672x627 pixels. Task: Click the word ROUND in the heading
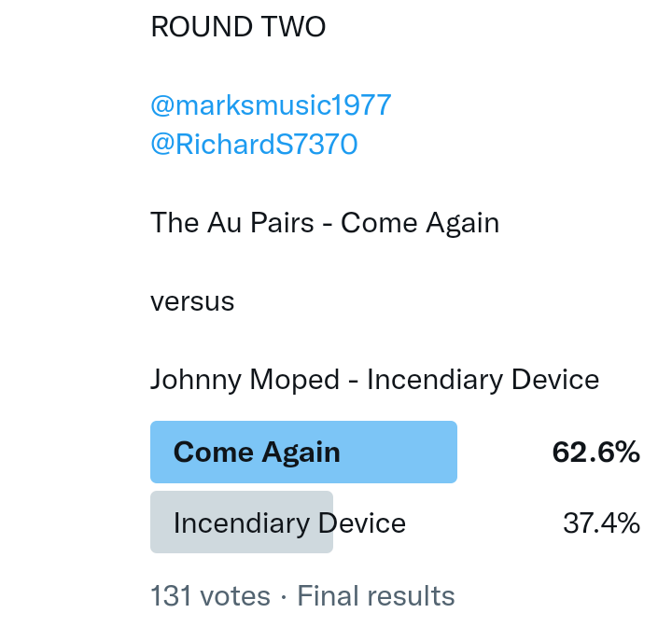[x=192, y=28]
